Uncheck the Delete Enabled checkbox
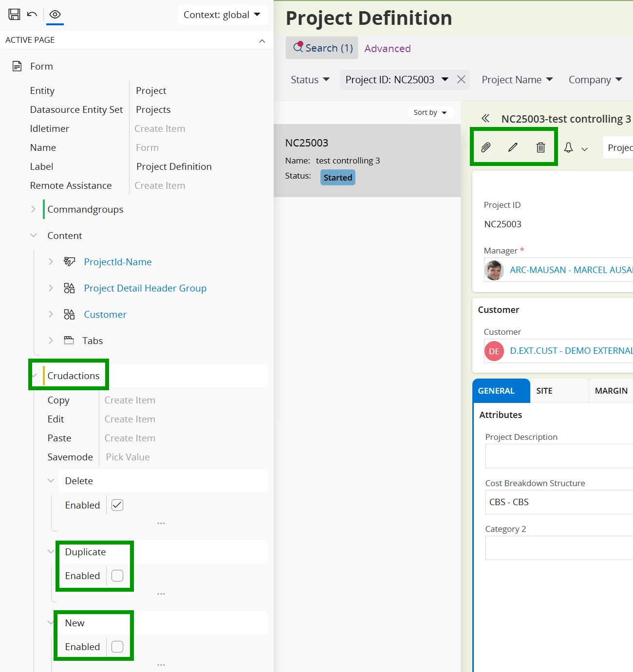 pyautogui.click(x=117, y=505)
